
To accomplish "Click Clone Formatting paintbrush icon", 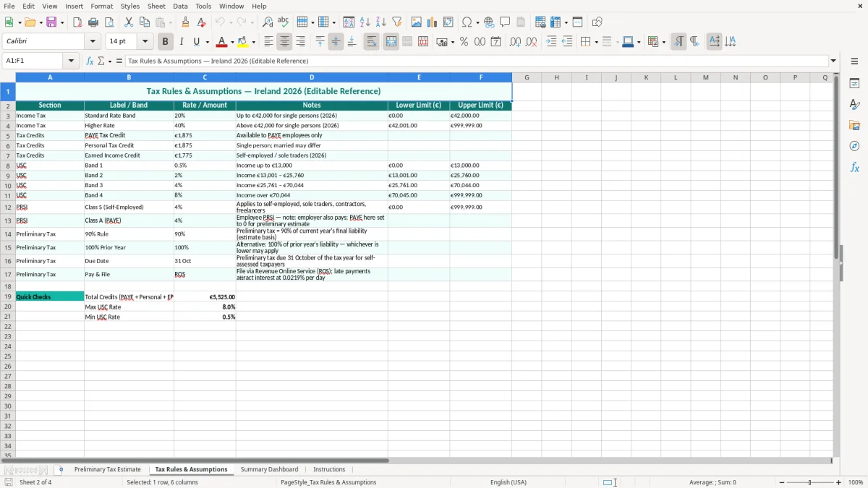I will pyautogui.click(x=186, y=22).
